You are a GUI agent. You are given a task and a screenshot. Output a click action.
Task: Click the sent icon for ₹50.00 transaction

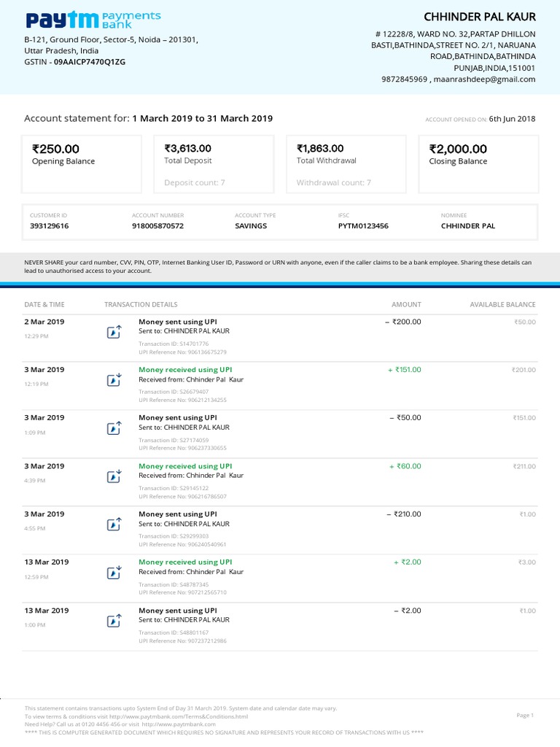[x=114, y=428]
